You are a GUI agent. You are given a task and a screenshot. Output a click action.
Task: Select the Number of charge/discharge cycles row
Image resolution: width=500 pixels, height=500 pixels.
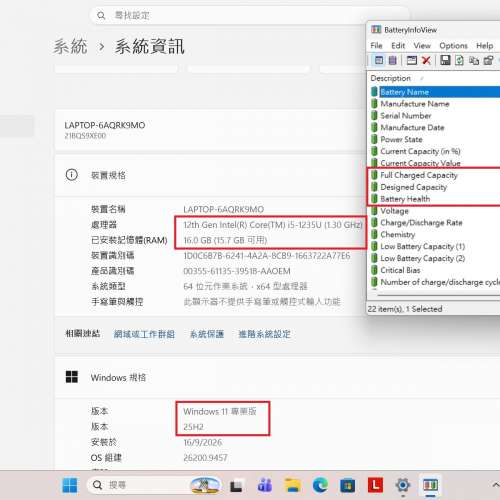point(435,282)
